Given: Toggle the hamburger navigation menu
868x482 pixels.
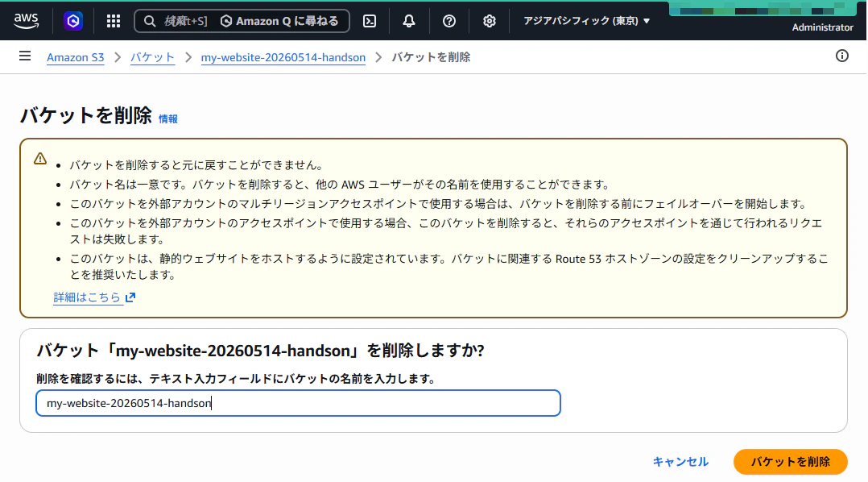Looking at the screenshot, I should (x=25, y=56).
